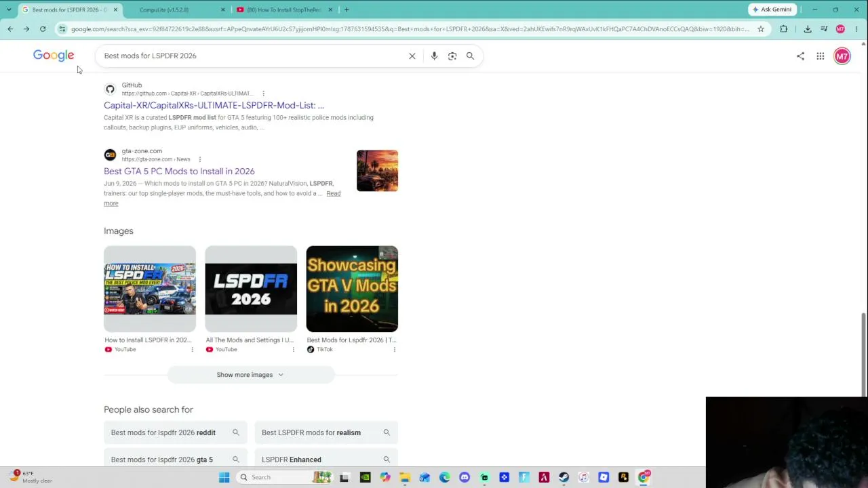Start a voice search with the microphone

[x=434, y=56]
